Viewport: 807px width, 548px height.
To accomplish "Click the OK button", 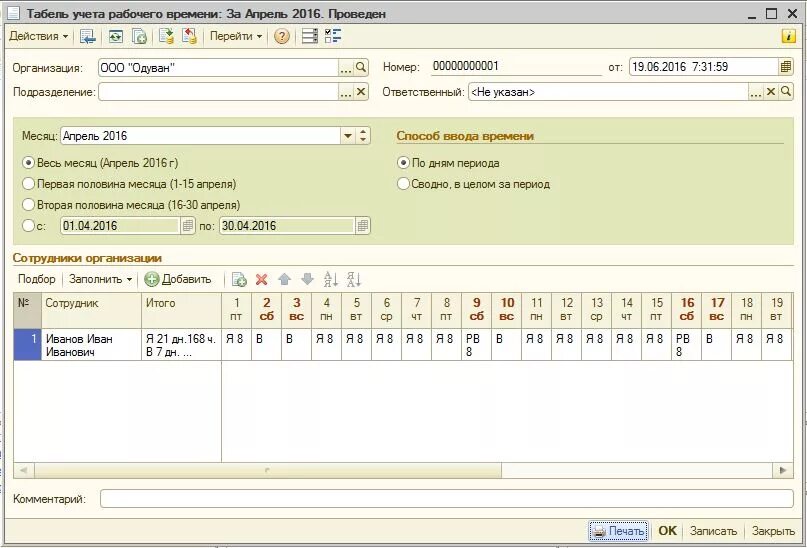I will [x=668, y=531].
